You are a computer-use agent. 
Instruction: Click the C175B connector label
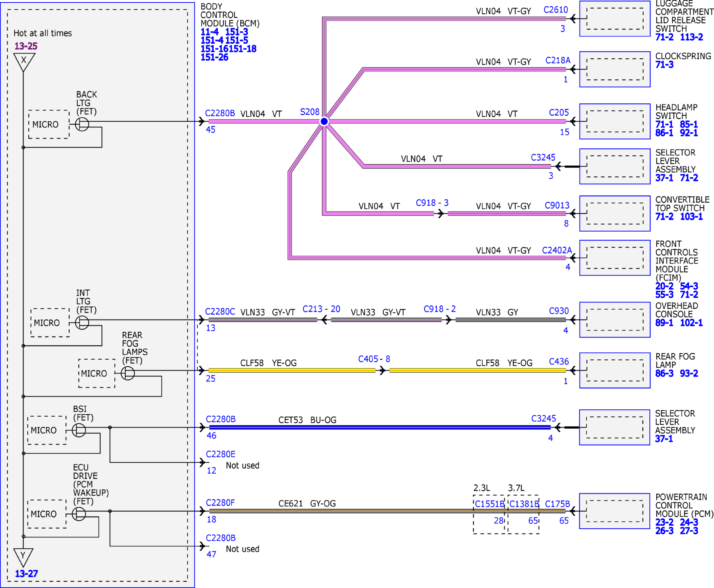point(557,504)
